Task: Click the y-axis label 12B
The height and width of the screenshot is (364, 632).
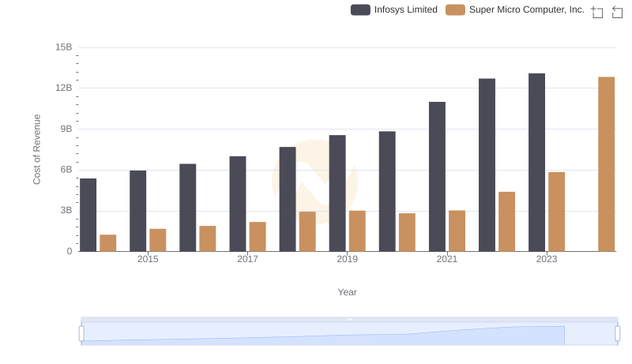Action: click(x=64, y=88)
